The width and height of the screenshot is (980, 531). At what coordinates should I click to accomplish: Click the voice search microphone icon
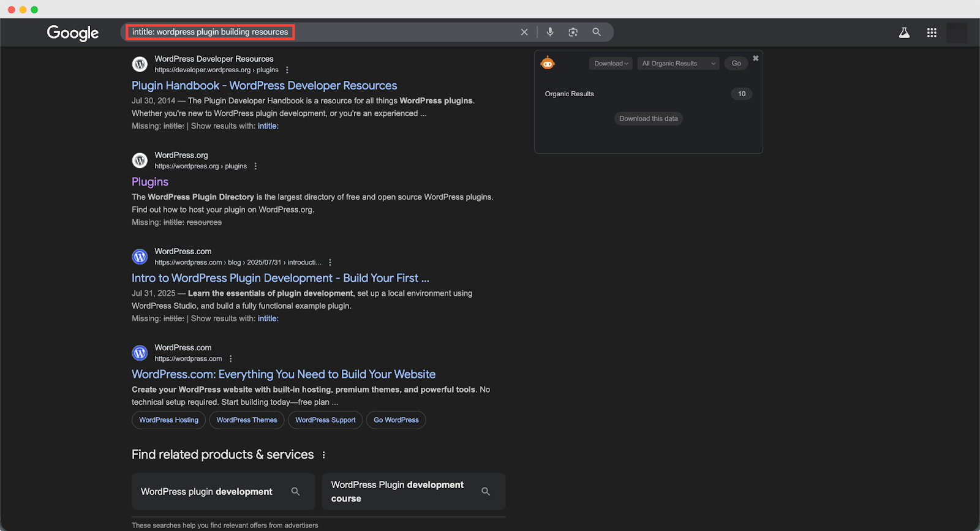click(x=550, y=32)
